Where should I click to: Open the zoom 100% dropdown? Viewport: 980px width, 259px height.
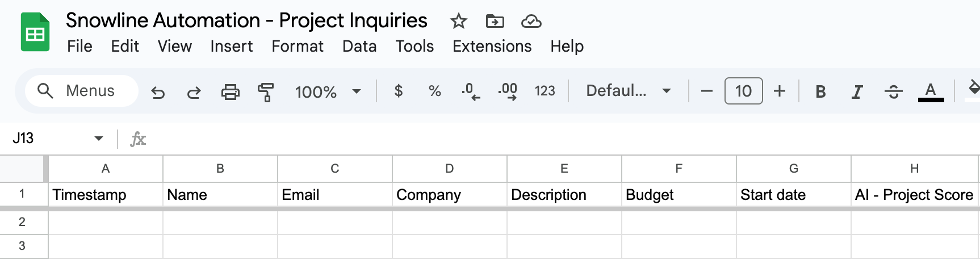tap(328, 91)
